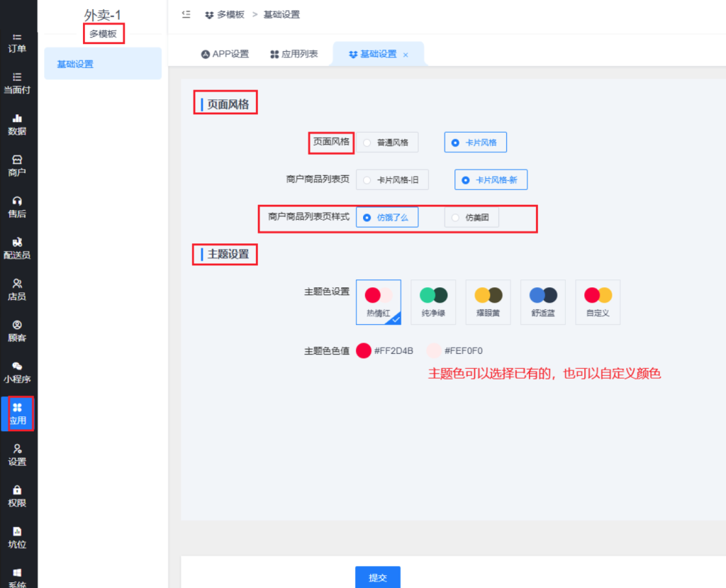Pick the 自定义 custom theme color swatch
This screenshot has height=588, width=726.
click(598, 302)
